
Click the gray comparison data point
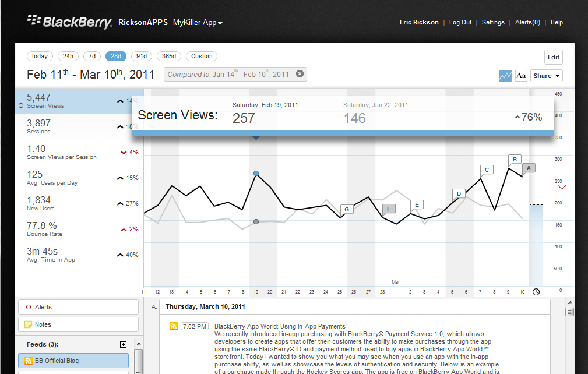256,222
